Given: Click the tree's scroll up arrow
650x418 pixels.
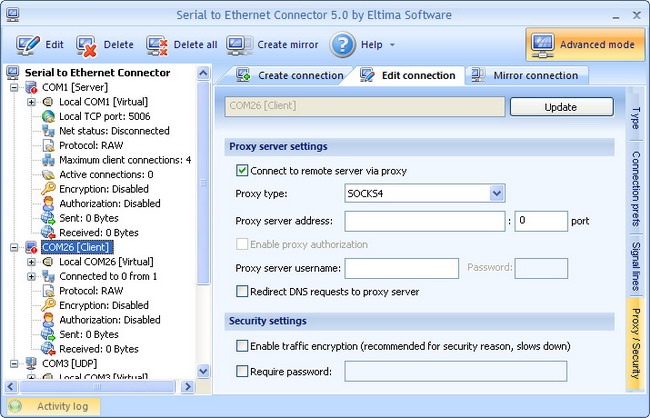Looking at the screenshot, I should pyautogui.click(x=203, y=74).
